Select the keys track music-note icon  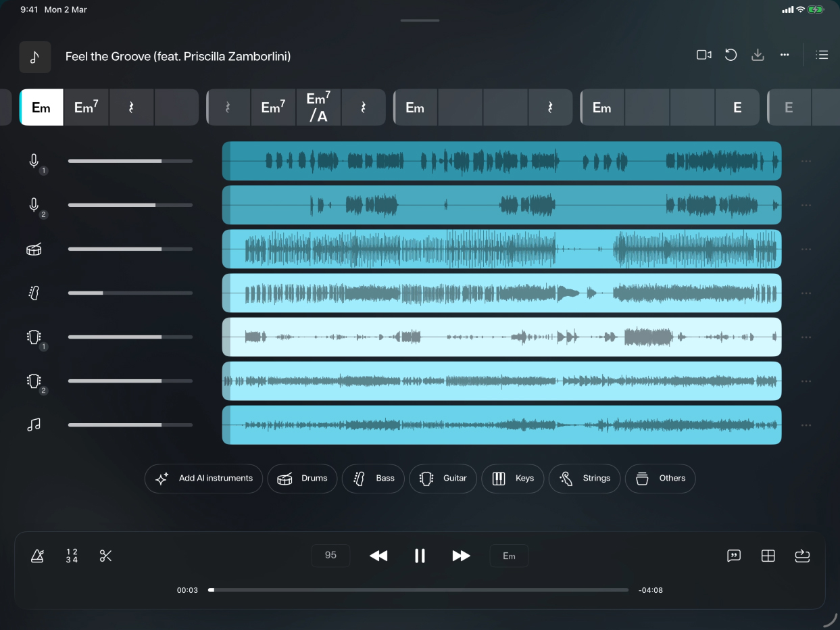tap(34, 425)
